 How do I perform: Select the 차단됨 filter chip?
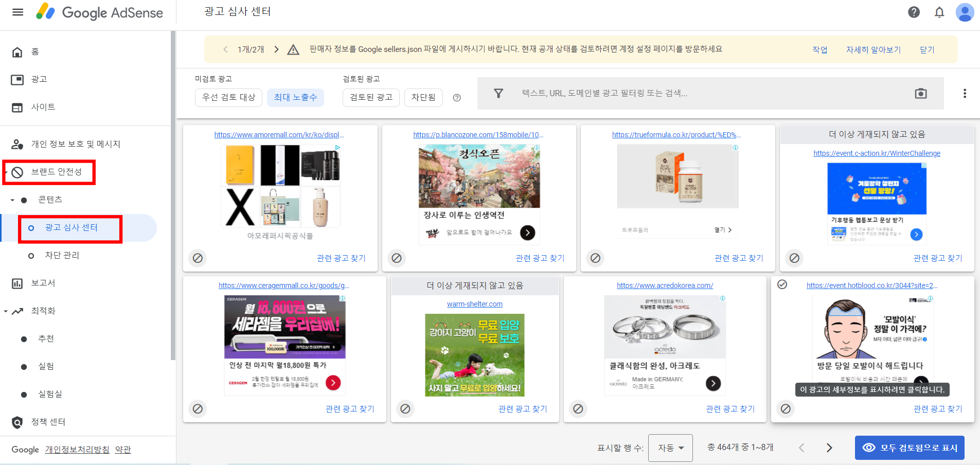(x=423, y=97)
